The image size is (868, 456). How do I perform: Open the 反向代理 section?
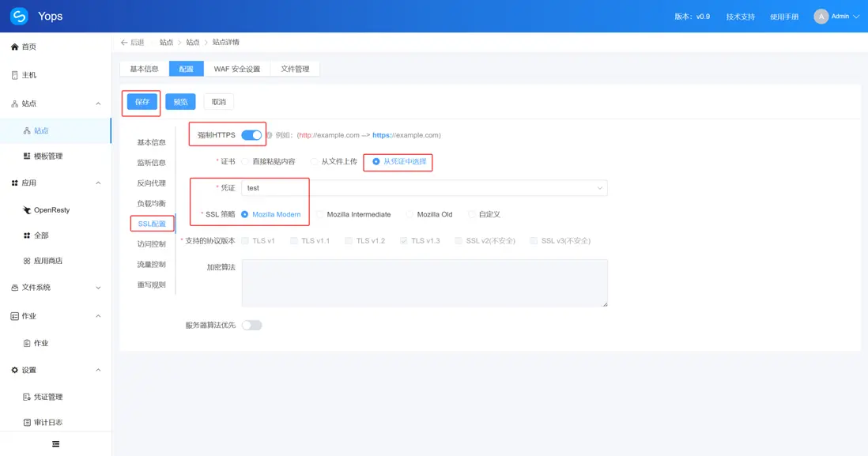point(151,183)
